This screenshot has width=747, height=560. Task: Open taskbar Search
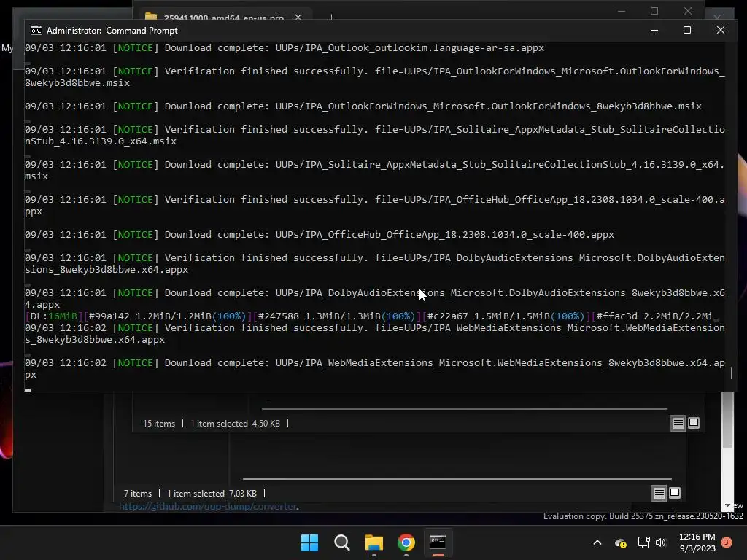pyautogui.click(x=341, y=542)
